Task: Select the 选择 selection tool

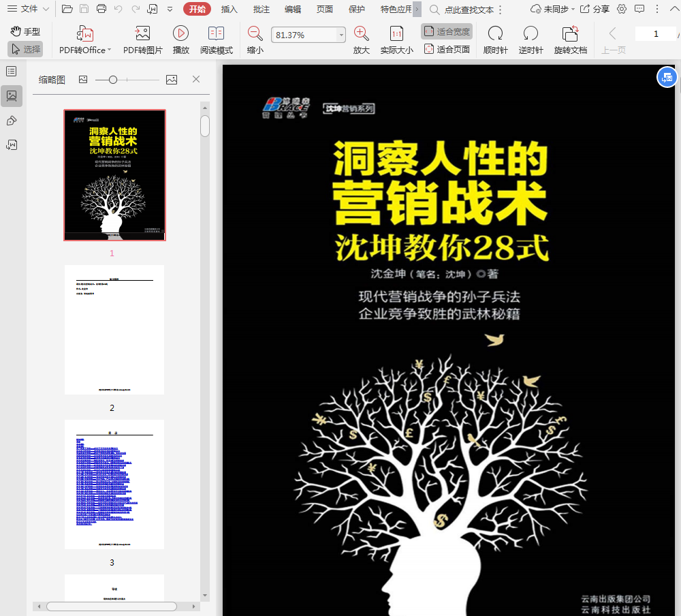Action: [x=25, y=49]
